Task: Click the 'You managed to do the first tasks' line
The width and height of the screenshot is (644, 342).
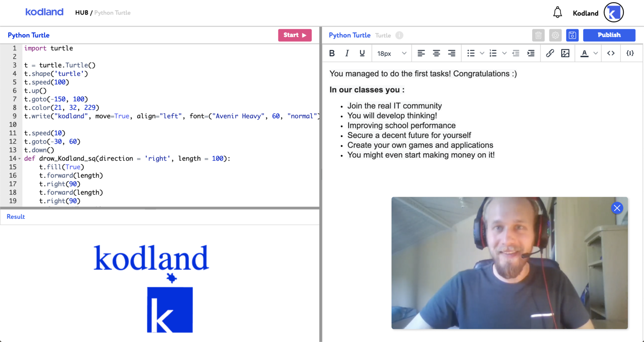Action: (x=423, y=74)
